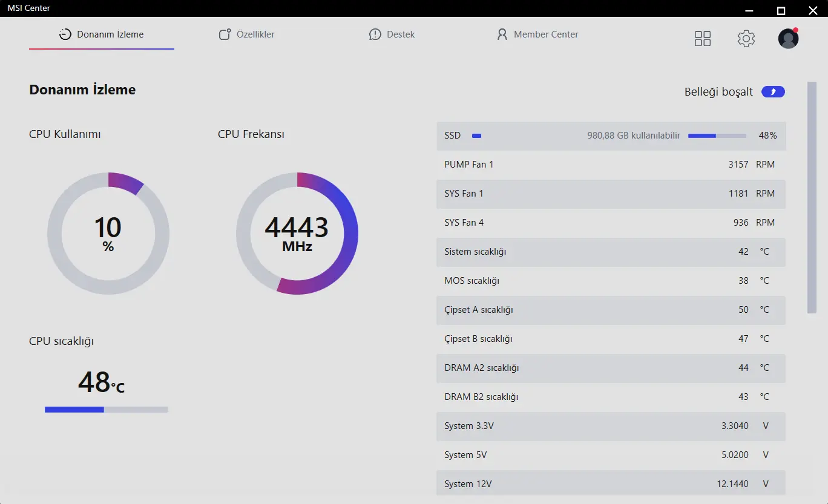Click the 48% SSD usage value

click(x=767, y=136)
